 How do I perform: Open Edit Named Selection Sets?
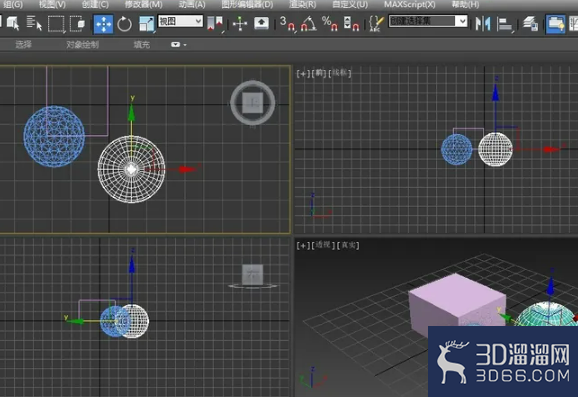(376, 24)
